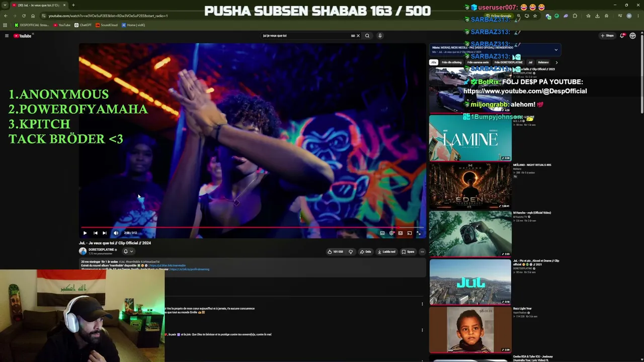This screenshot has height=362, width=644.
Task: Clear the YouTube search box text
Action: click(358, 36)
